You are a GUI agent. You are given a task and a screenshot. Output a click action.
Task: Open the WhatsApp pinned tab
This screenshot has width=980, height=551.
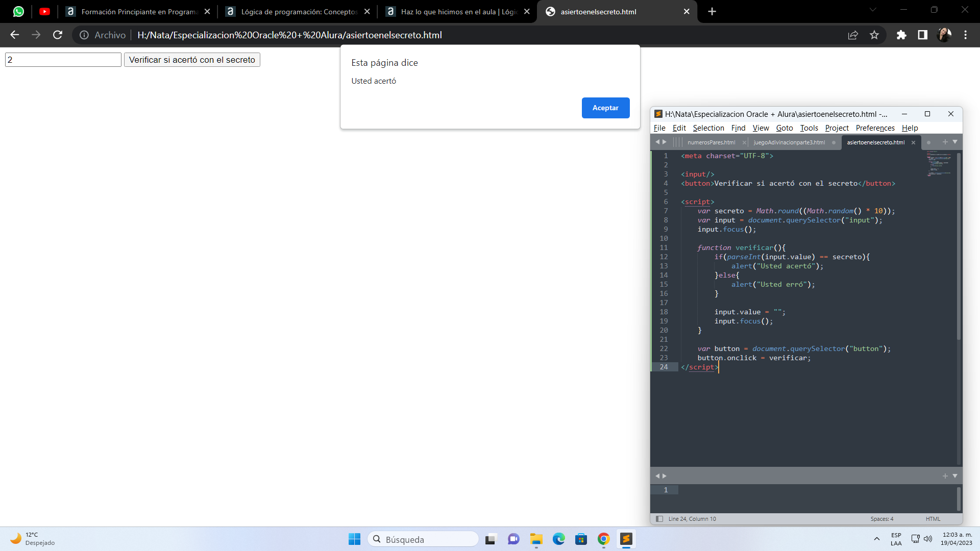pos(18,11)
